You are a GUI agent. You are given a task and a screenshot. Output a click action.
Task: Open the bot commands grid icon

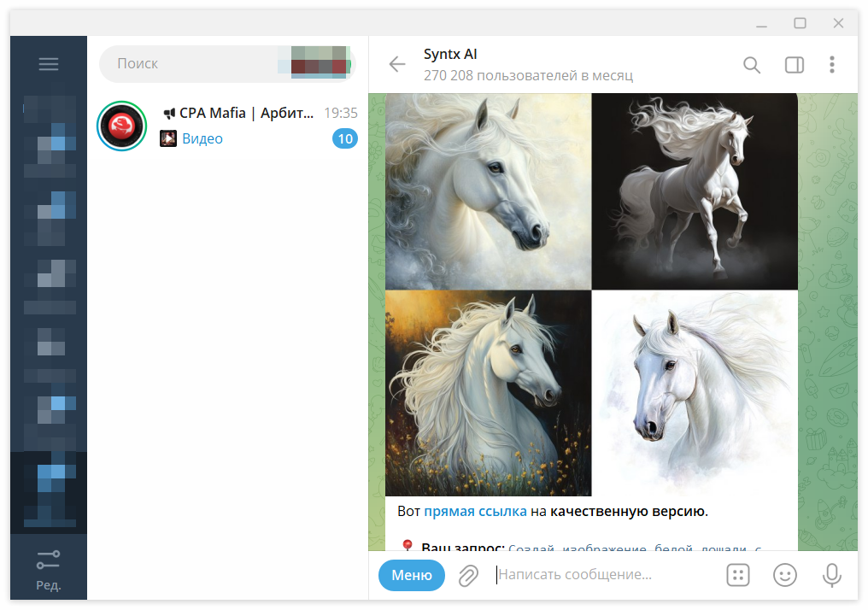737,575
